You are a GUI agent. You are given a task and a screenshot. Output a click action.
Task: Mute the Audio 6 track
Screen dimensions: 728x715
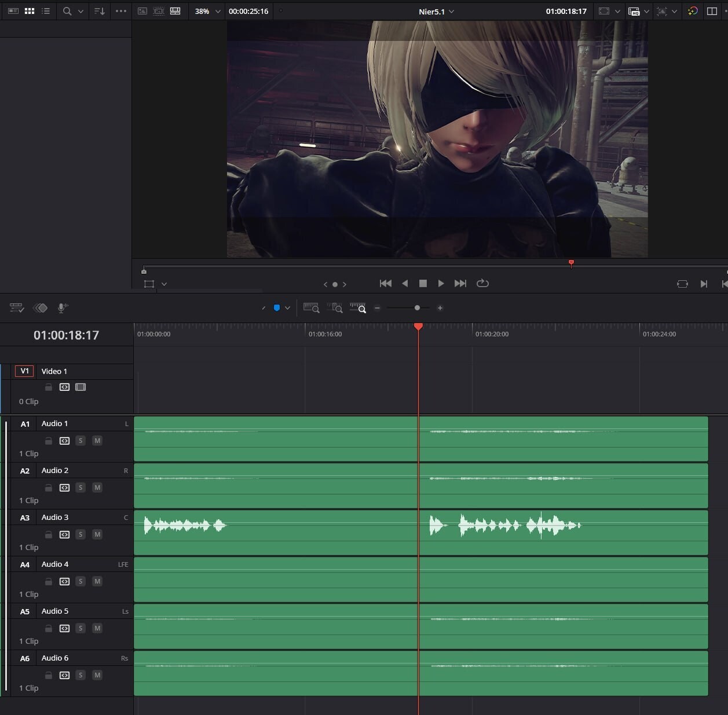point(97,675)
